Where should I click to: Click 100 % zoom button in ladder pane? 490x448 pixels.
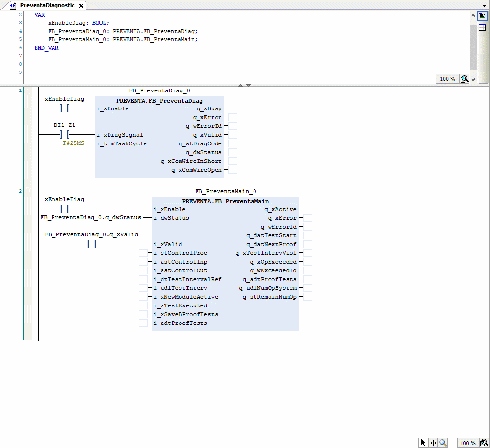(x=468, y=443)
